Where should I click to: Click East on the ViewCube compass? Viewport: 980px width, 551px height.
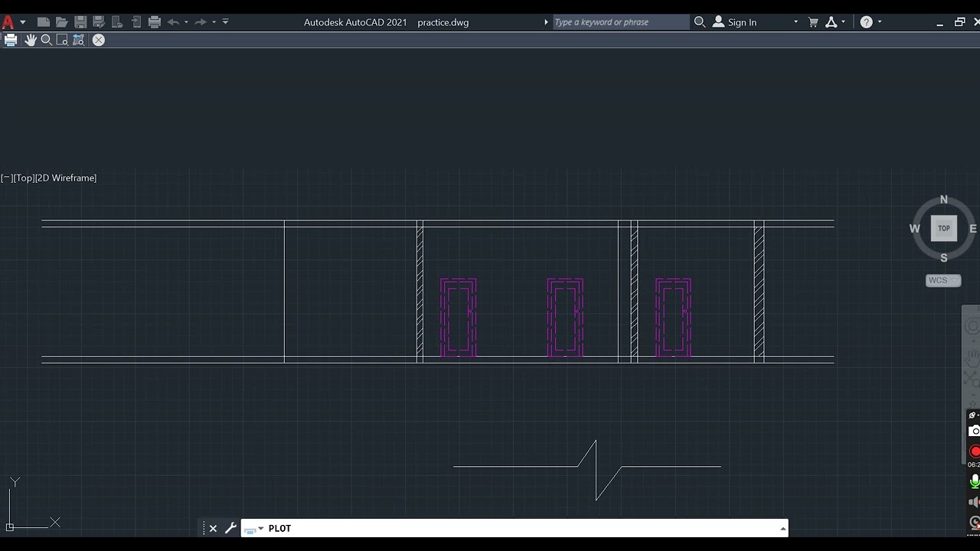pos(973,229)
